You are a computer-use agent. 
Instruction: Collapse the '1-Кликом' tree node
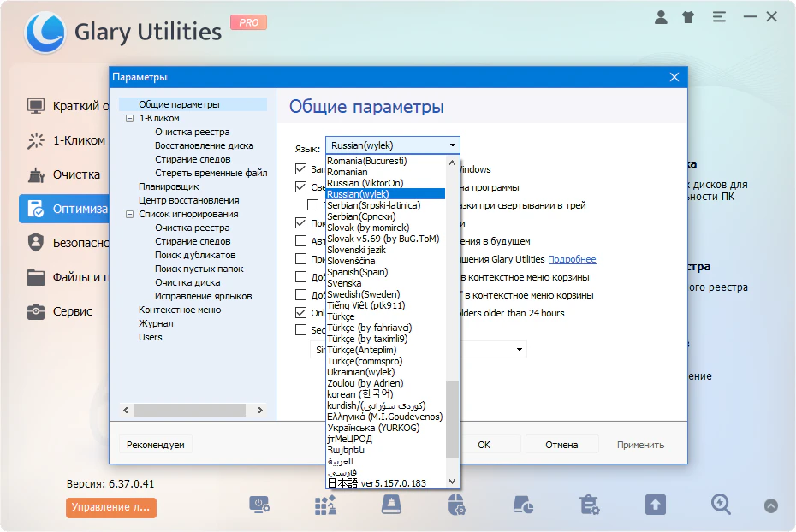tap(129, 119)
